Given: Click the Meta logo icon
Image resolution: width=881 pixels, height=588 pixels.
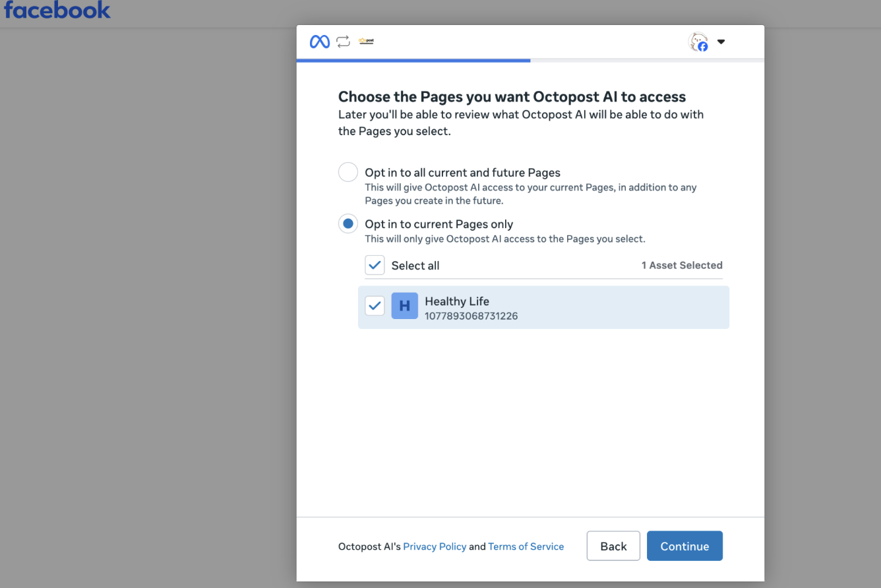Looking at the screenshot, I should click(x=320, y=42).
